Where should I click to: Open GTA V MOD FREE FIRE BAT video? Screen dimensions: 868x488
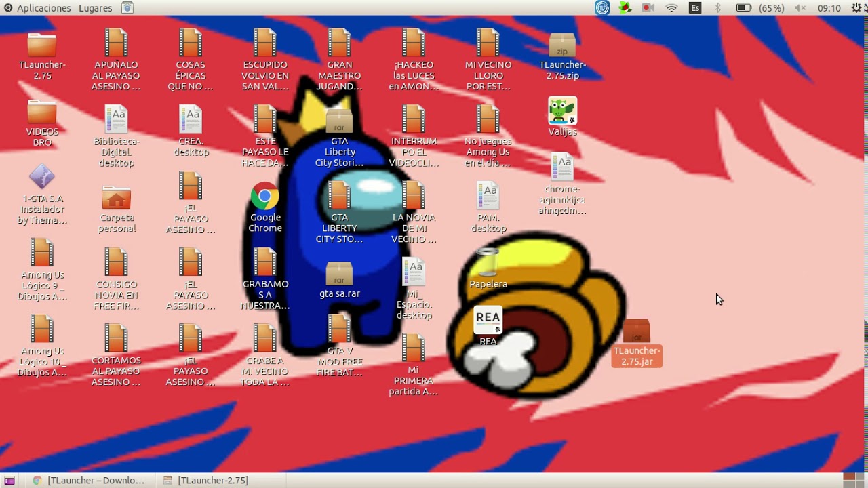tap(339, 329)
